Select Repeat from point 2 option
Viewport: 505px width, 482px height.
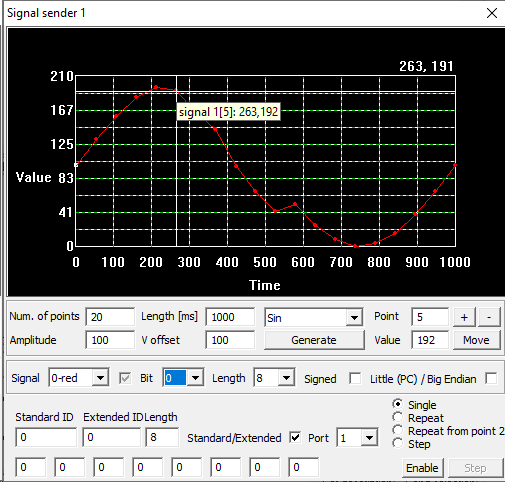397,430
